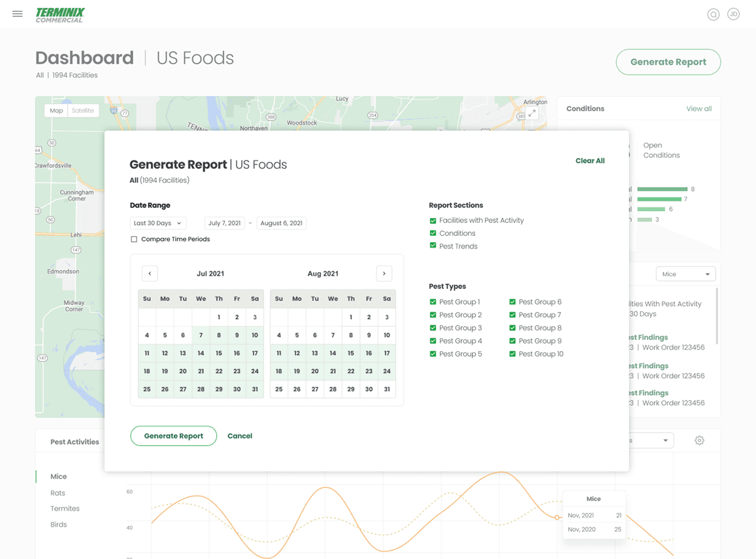This screenshot has height=559, width=756.
Task: Select July 31 in the calendar
Action: coord(255,389)
